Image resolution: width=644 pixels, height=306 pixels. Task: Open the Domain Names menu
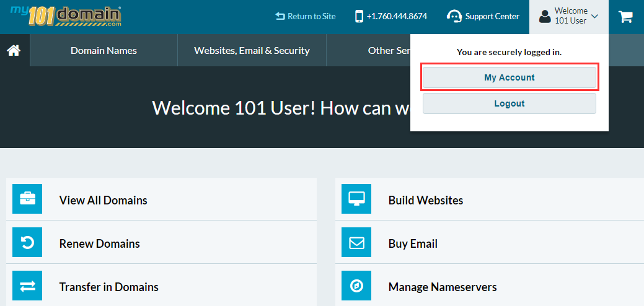[104, 51]
